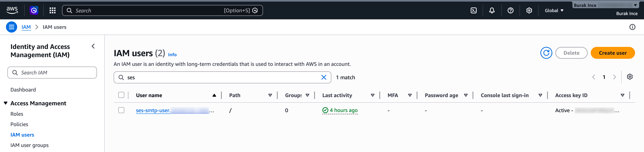Click the Create user button
The width and height of the screenshot is (644, 152).
tap(613, 53)
